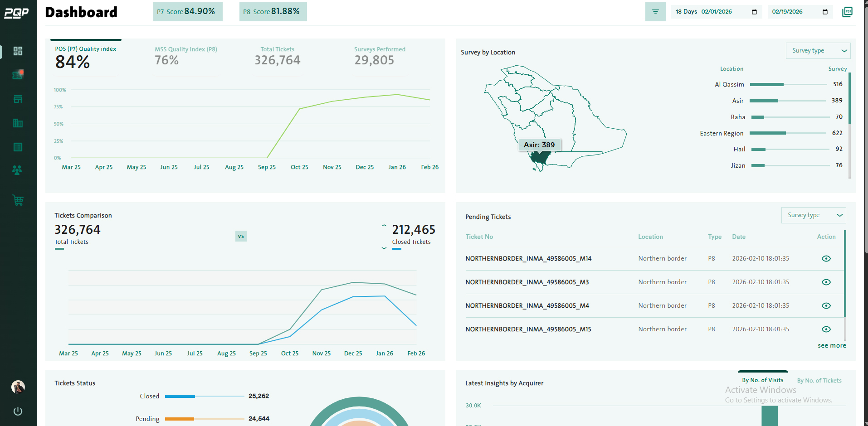Expand Survey type filter on Pending Tickets
The height and width of the screenshot is (426, 868).
click(813, 215)
